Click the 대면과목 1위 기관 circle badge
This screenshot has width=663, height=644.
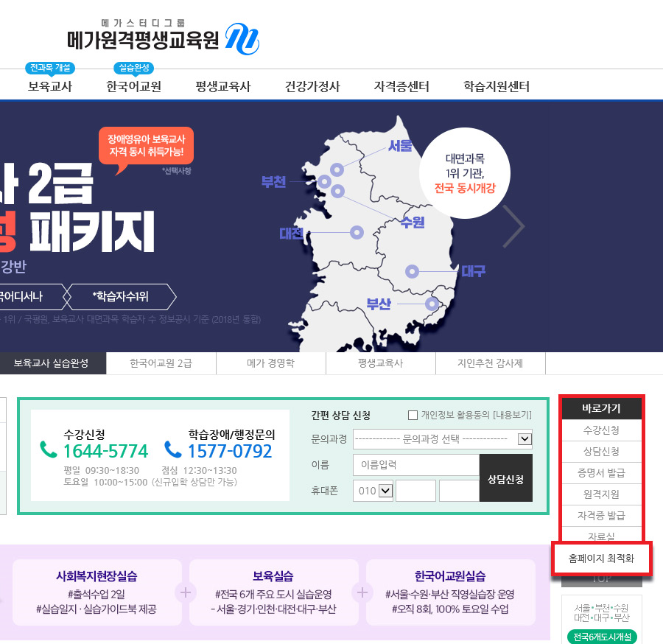[465, 173]
